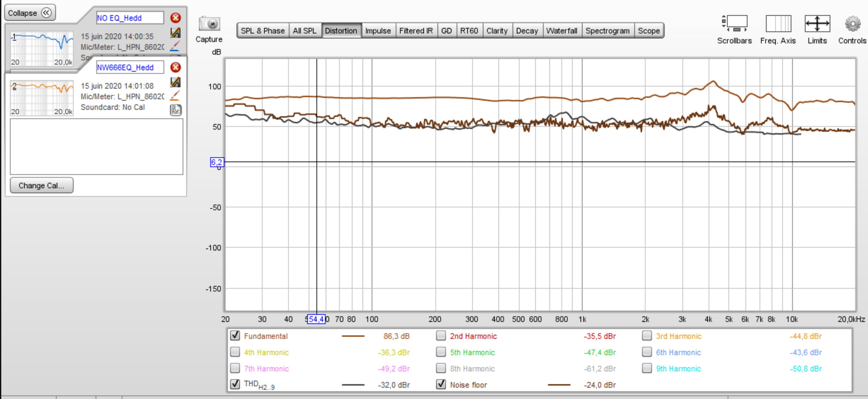Open the Clarity tab

pyautogui.click(x=497, y=31)
